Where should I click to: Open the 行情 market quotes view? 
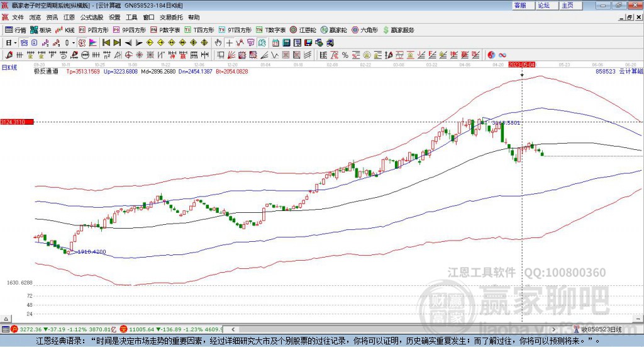[16, 30]
